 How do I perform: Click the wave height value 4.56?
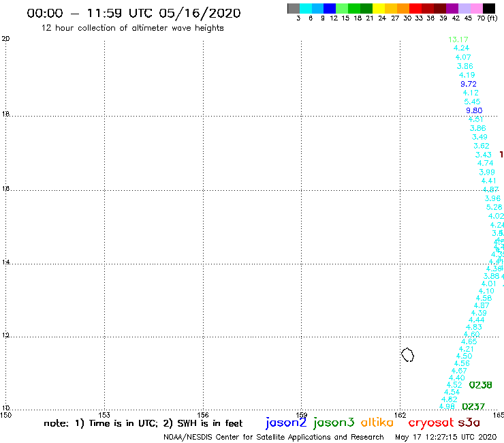coord(462,363)
